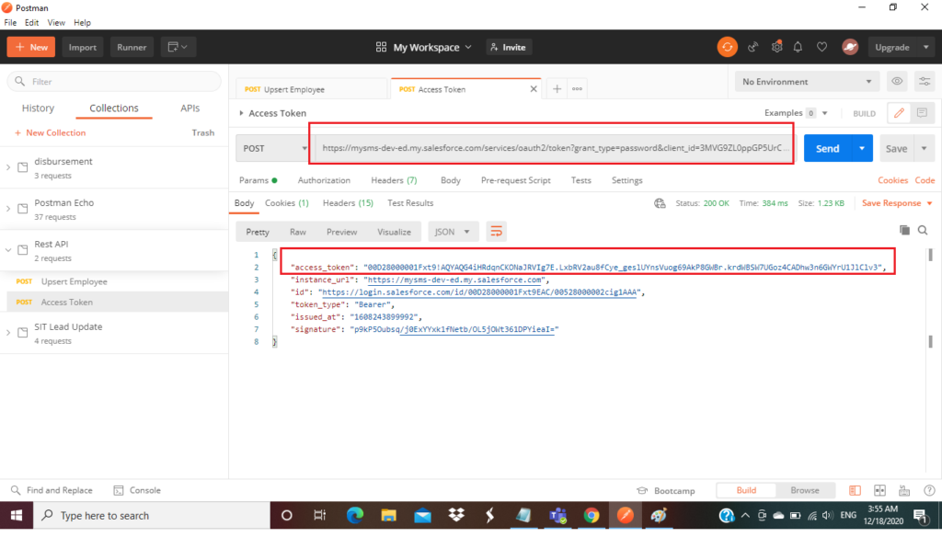Switch to Build mode
Image resolution: width=942 pixels, height=560 pixels.
[746, 490]
